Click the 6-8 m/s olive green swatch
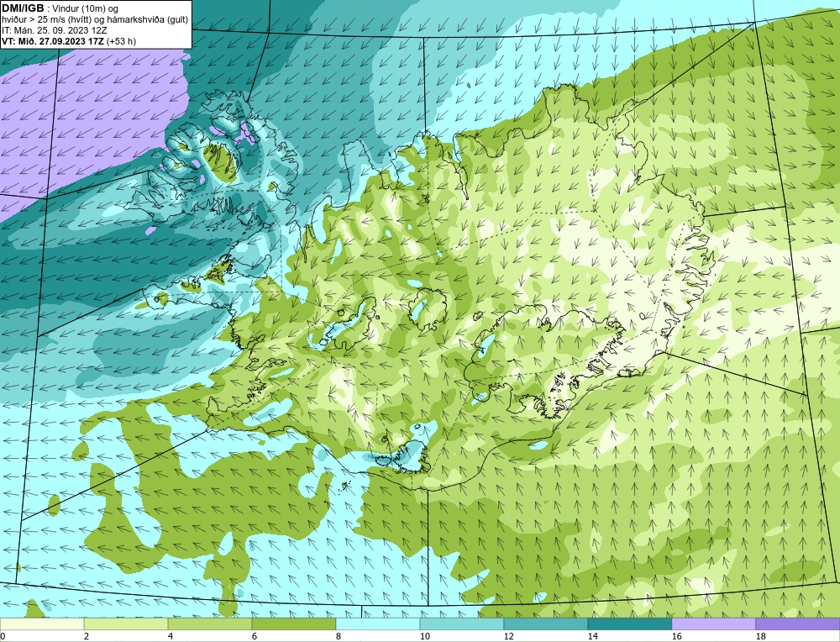Screen dimensions: 840x642 [x=294, y=624]
